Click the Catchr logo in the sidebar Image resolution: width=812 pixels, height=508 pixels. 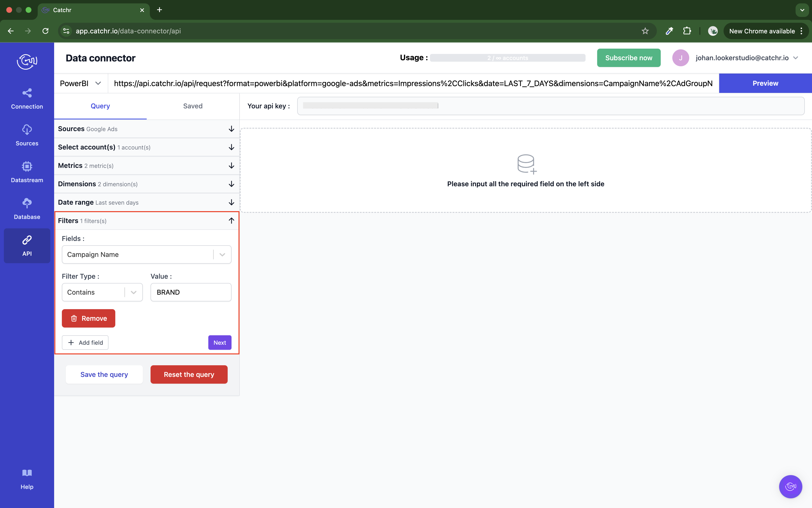(27, 61)
